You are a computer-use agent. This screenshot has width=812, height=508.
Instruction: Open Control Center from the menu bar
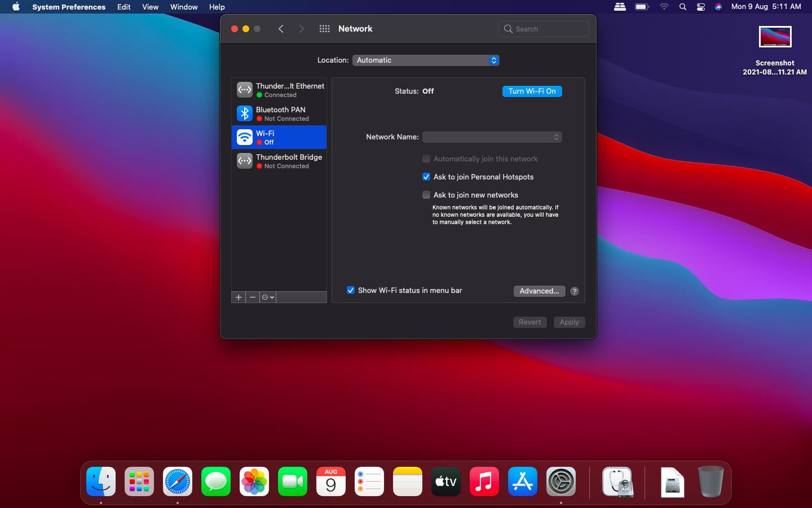coord(700,7)
